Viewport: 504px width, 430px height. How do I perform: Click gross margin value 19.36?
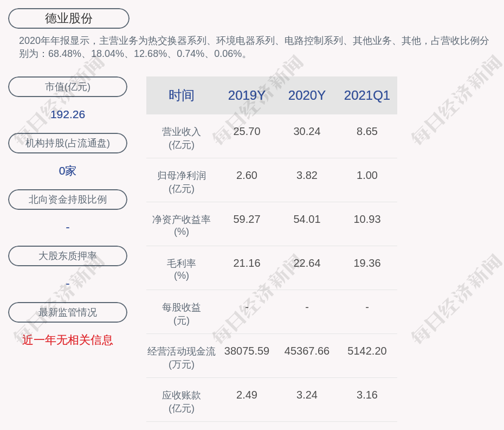pos(367,264)
